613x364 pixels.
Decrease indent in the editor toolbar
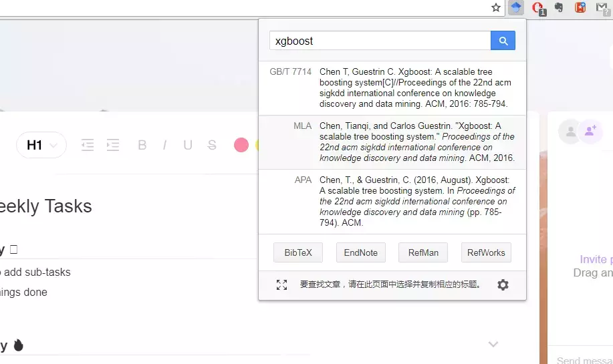[88, 145]
